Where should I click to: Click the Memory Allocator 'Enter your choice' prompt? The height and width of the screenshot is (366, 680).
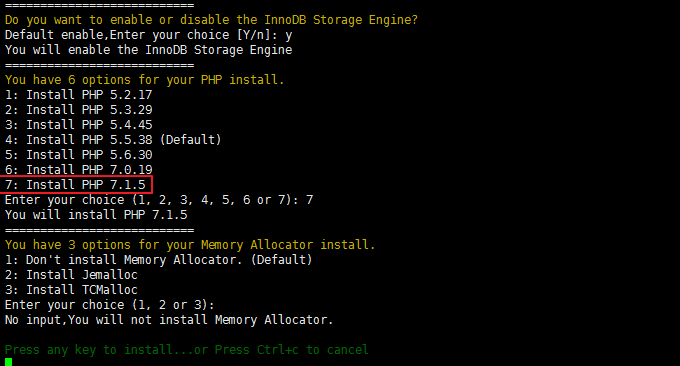[110, 305]
